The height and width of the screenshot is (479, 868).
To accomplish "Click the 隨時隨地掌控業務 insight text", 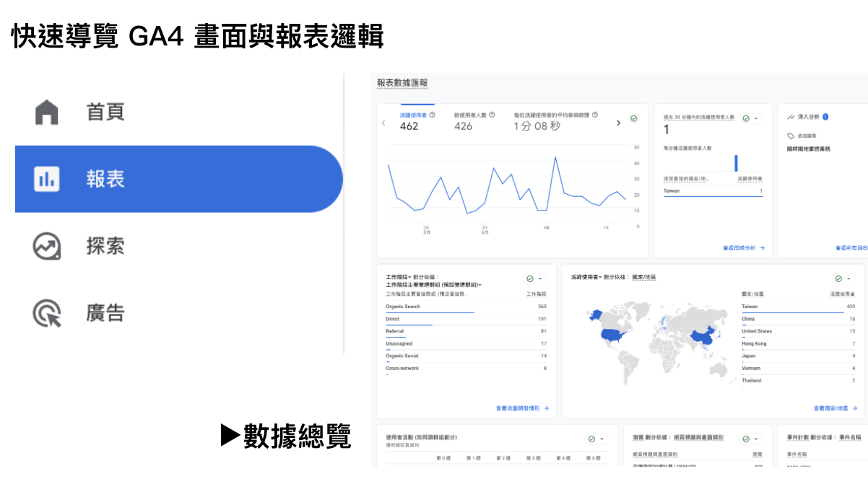I will click(x=808, y=149).
